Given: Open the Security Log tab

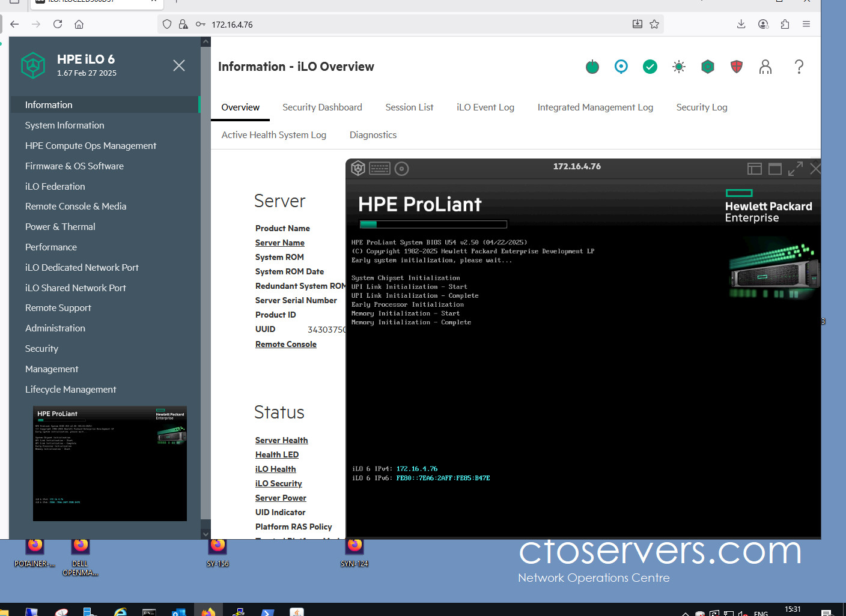Looking at the screenshot, I should coord(702,107).
